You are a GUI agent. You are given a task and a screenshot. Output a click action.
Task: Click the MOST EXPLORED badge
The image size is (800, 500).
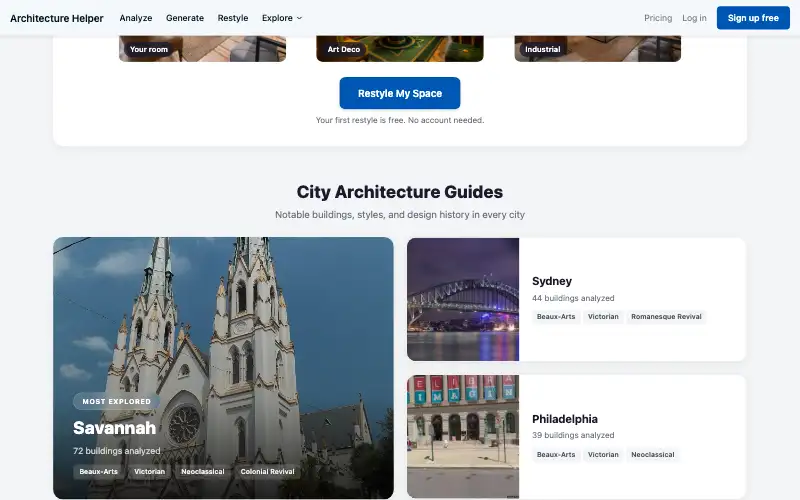tap(117, 402)
